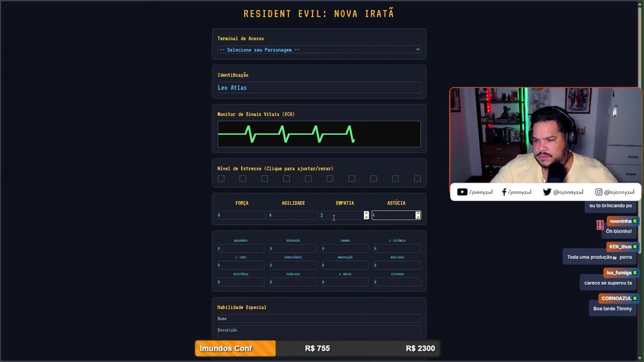Click the 'eu to brincando po' message

click(x=610, y=206)
